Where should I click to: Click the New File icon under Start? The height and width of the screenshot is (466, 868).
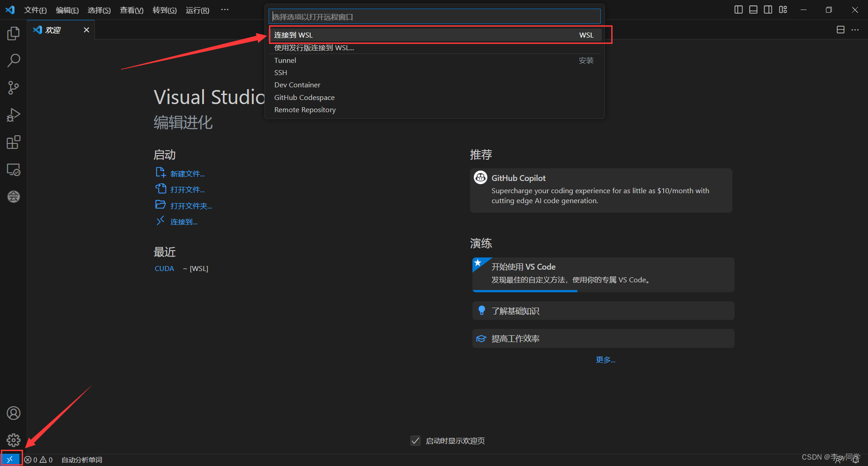[160, 172]
